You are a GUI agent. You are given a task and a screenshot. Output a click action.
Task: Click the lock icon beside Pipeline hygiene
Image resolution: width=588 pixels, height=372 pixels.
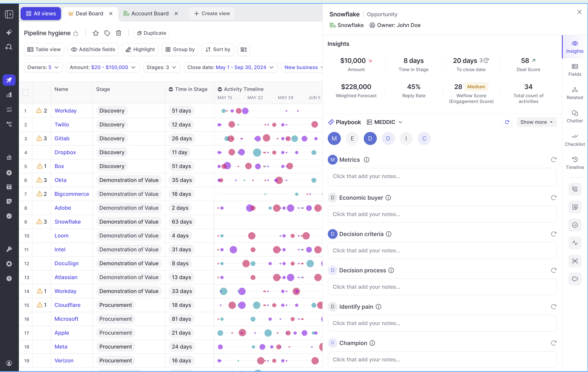coord(76,33)
